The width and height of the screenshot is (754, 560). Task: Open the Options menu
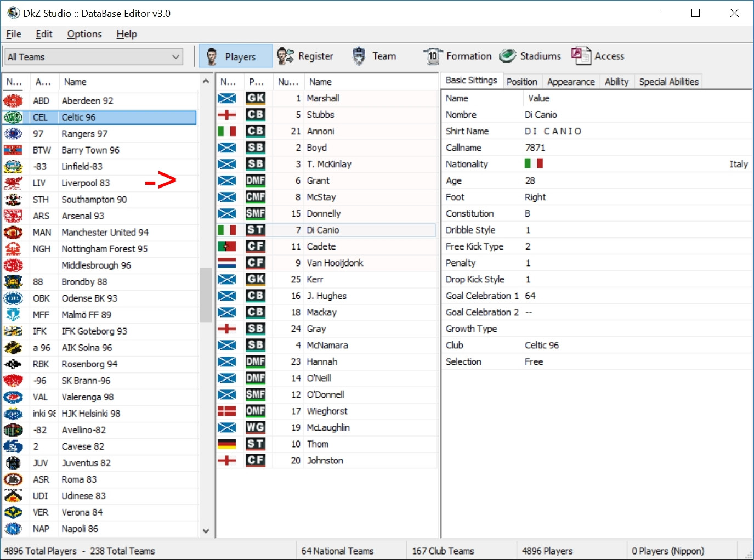coord(84,34)
